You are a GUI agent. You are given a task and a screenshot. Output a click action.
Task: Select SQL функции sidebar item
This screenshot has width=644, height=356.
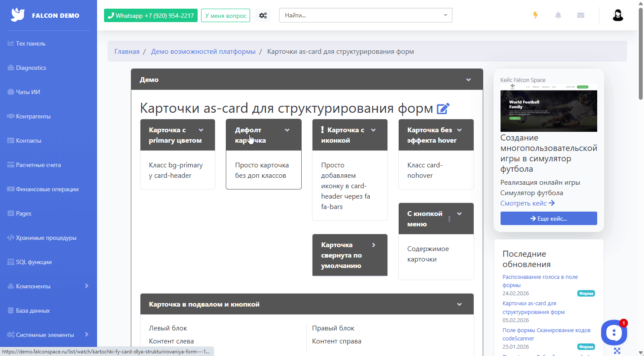pos(34,262)
